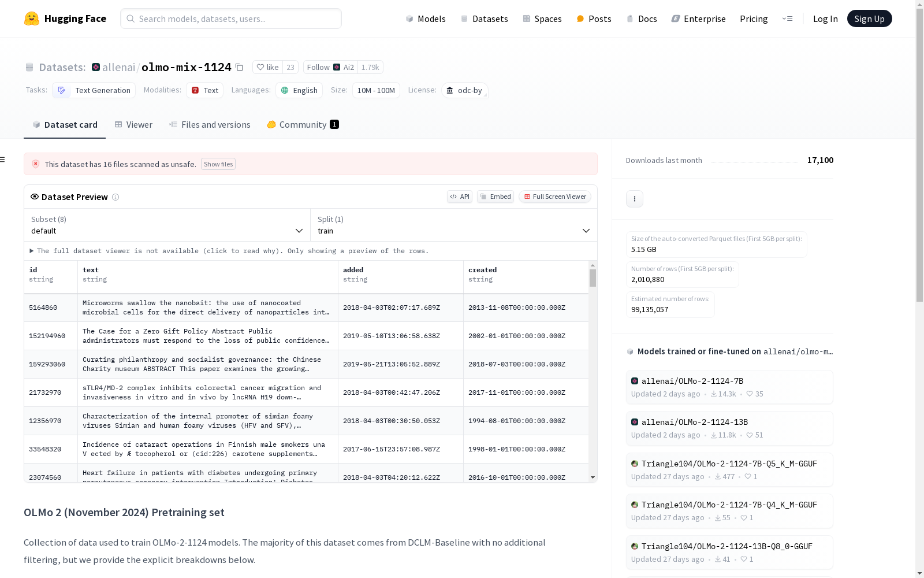The width and height of the screenshot is (924, 578).
Task: Open the Subset dropdown set to default
Action: point(167,225)
